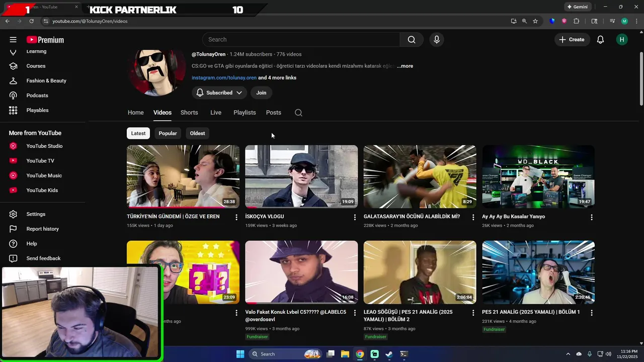Open Report history in sidebar
The image size is (644, 362).
[x=43, y=229]
